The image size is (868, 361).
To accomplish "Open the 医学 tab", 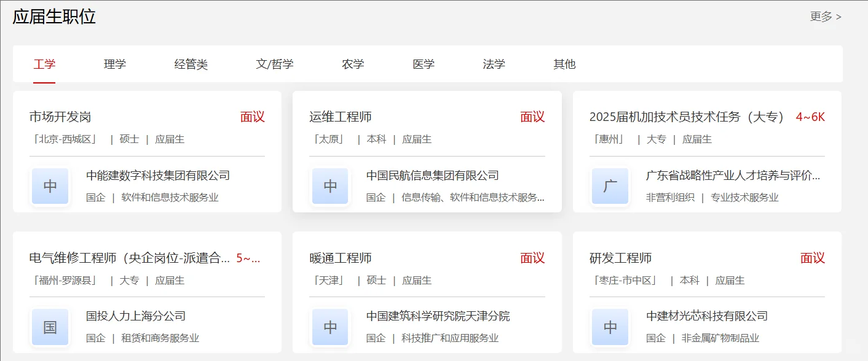I will point(424,64).
